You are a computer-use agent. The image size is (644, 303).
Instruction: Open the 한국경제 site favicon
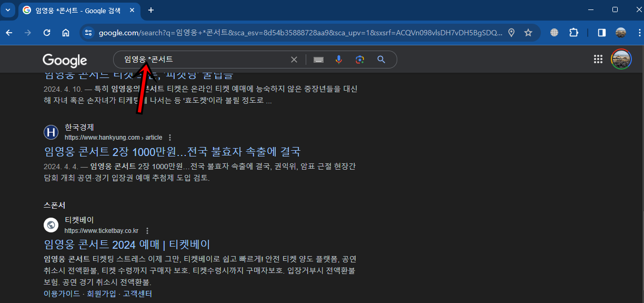51,132
